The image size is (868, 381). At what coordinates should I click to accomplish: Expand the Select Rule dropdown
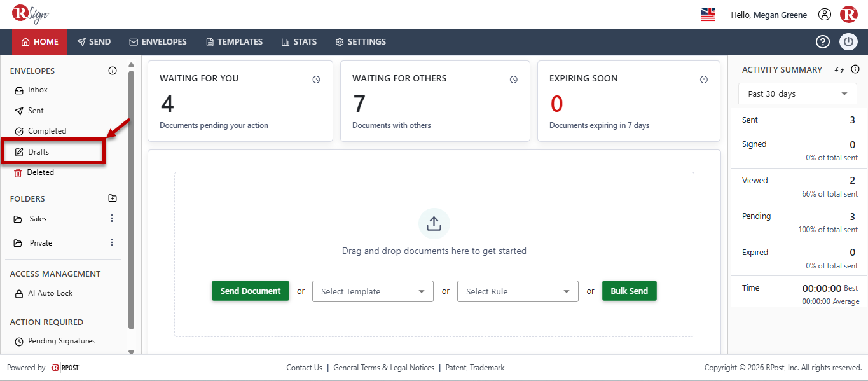point(518,291)
